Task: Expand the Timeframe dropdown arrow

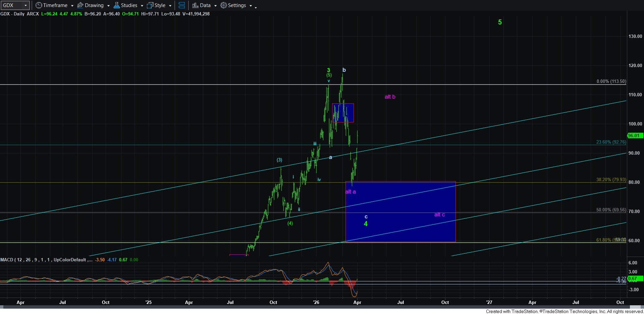Action: click(72, 6)
